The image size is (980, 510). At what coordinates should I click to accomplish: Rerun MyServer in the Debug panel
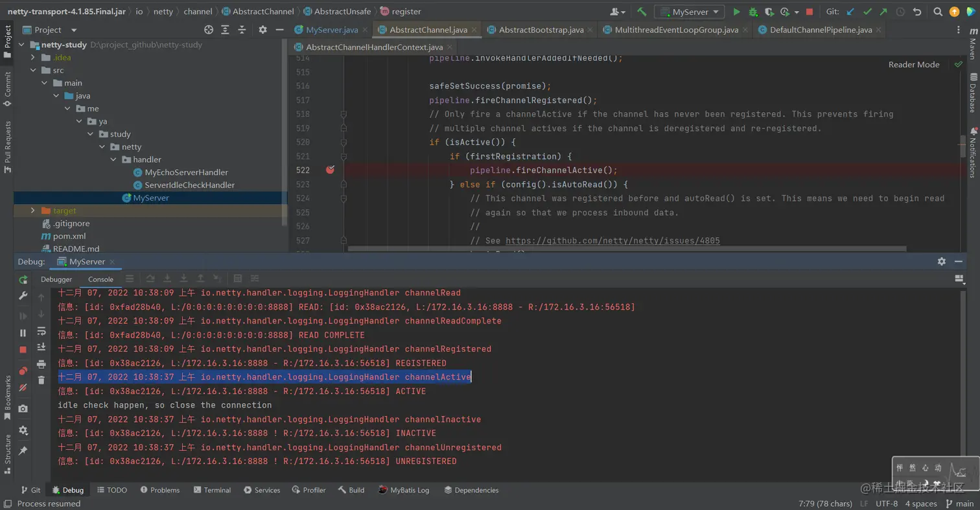coord(23,279)
